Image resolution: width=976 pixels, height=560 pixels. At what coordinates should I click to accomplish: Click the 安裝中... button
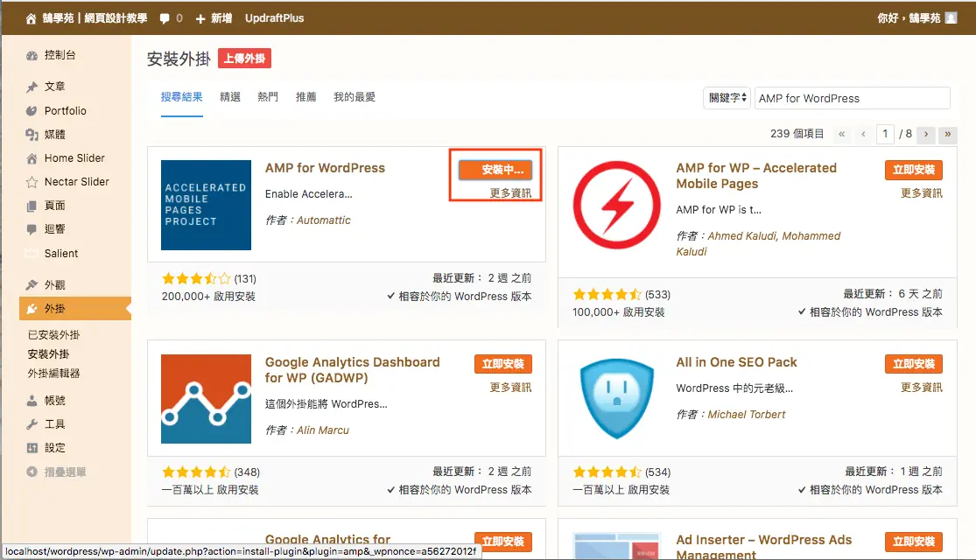click(495, 169)
